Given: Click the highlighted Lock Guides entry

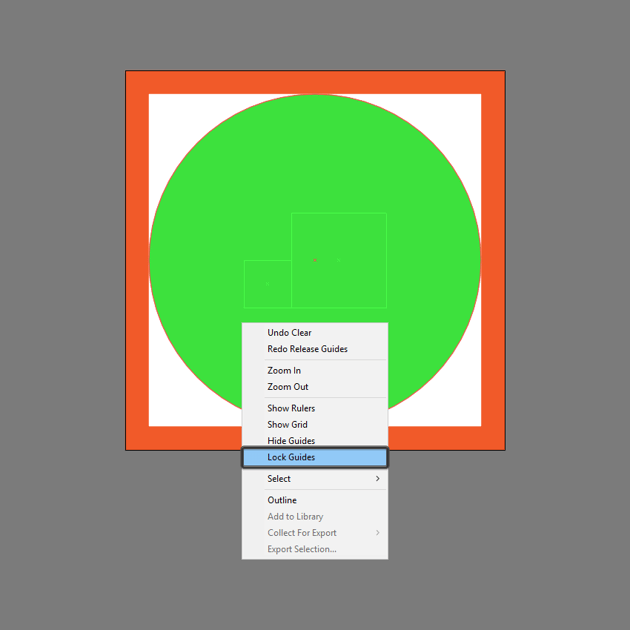Looking at the screenshot, I should pyautogui.click(x=315, y=457).
